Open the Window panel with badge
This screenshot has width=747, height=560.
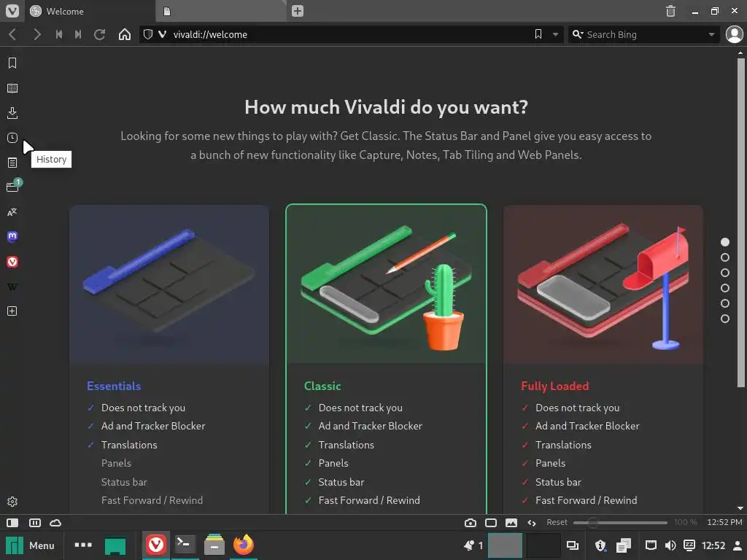pyautogui.click(x=13, y=186)
